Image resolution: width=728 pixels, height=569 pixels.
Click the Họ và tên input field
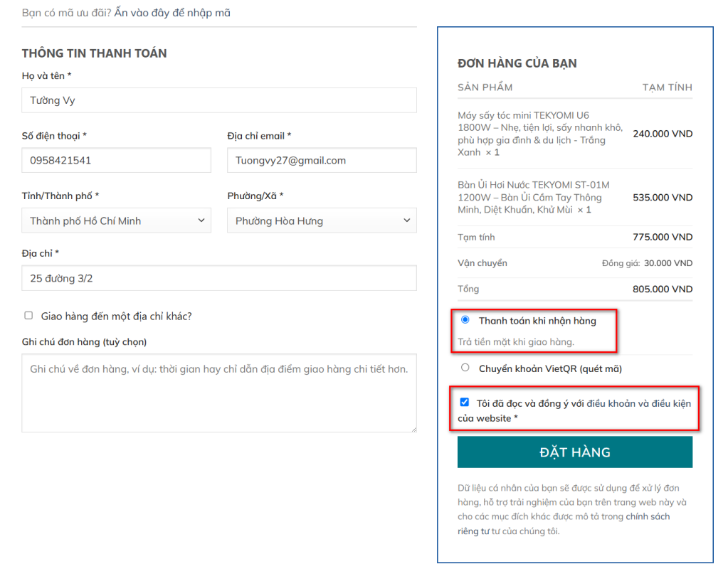(219, 100)
